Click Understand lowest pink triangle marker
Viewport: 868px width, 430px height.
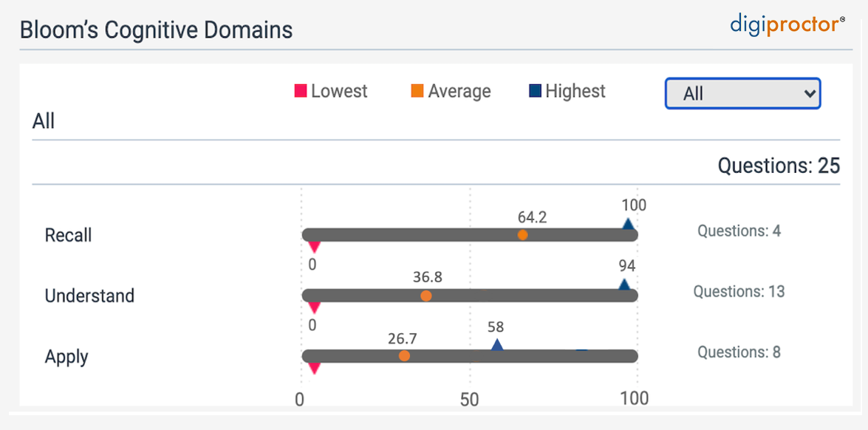[x=314, y=307]
